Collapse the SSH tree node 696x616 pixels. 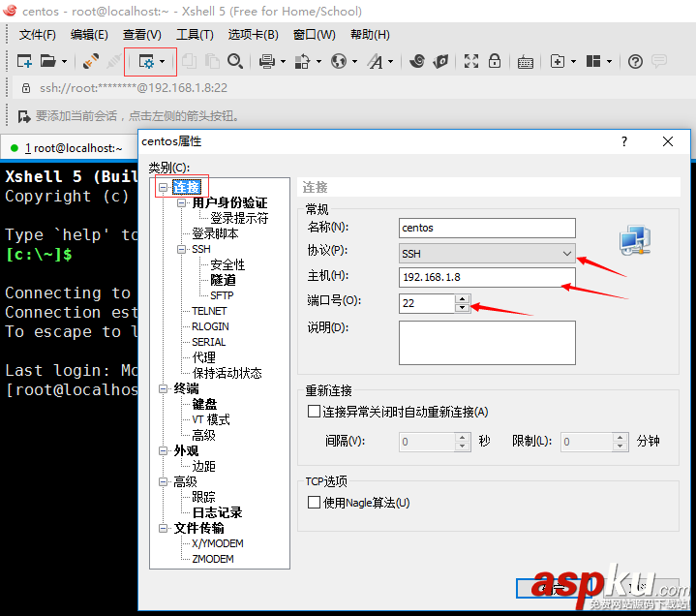(x=181, y=249)
